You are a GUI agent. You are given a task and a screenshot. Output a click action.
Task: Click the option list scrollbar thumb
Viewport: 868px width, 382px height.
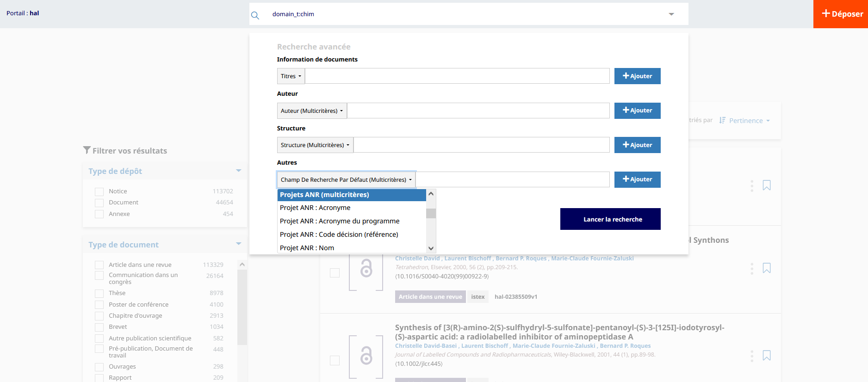click(x=431, y=213)
